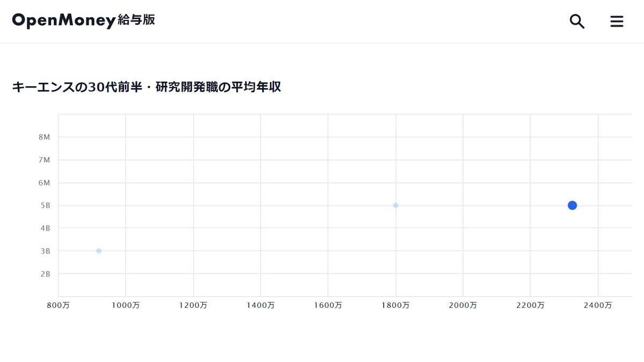Click the y-axis label 5B
The width and height of the screenshot is (644, 362).
coord(45,205)
